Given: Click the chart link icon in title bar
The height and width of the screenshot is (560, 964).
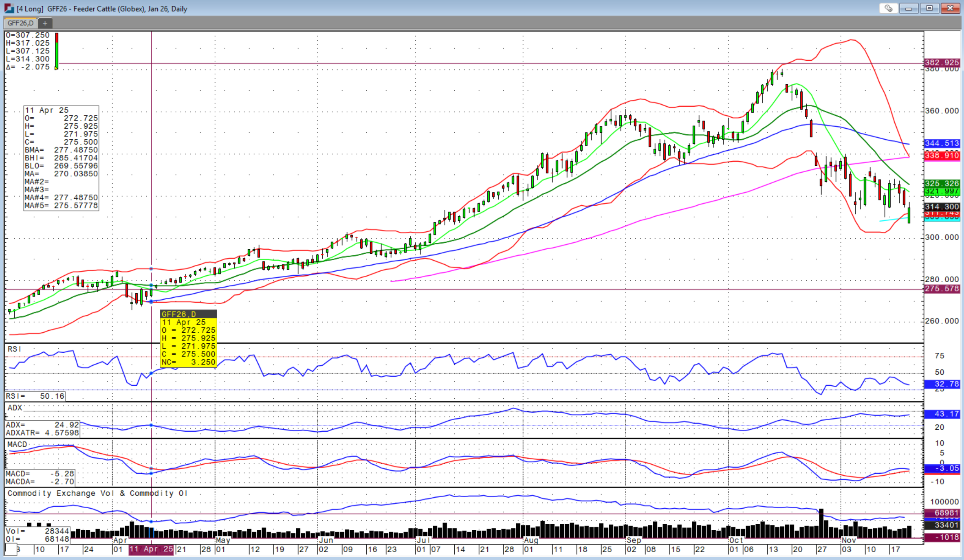Looking at the screenshot, I should pos(889,8).
